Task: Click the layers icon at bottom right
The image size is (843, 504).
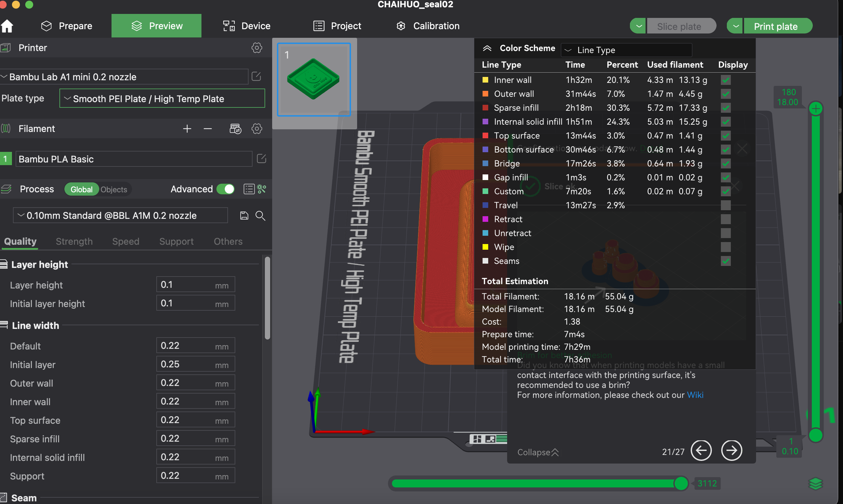Action: coord(815,484)
